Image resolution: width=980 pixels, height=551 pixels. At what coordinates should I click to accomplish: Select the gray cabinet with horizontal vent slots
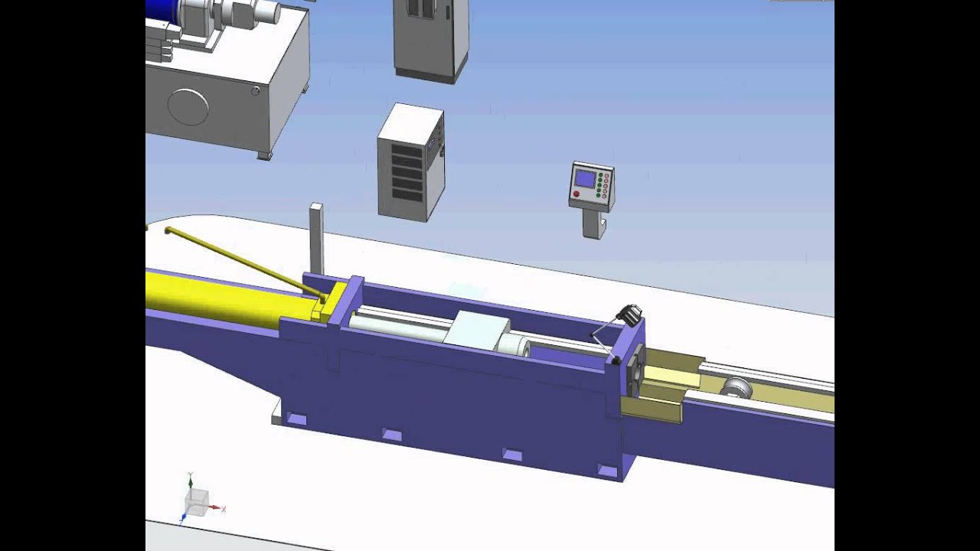point(410,162)
